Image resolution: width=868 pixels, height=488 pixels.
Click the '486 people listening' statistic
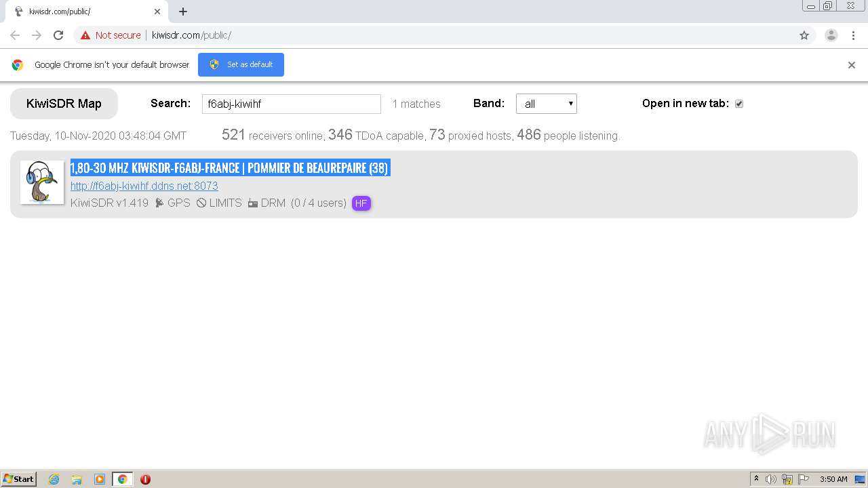568,135
